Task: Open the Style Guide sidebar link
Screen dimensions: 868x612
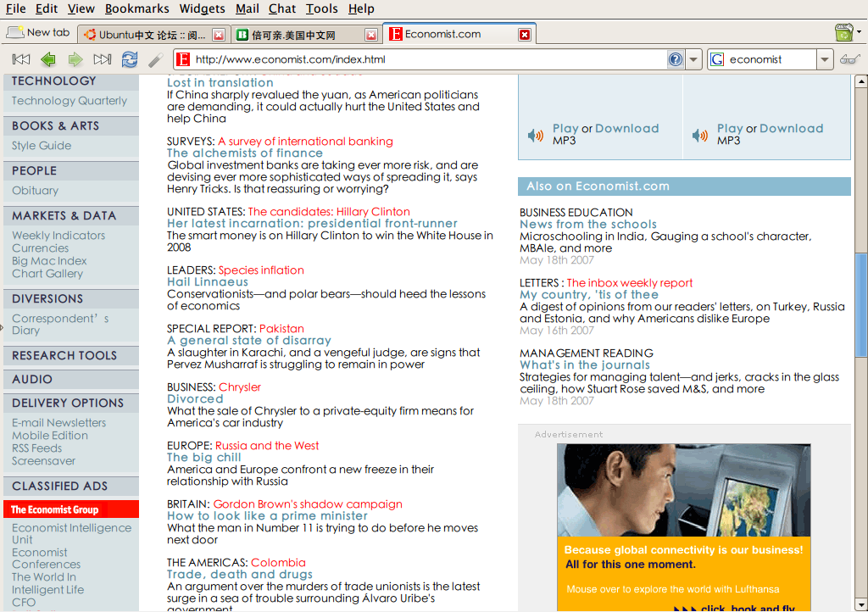Action: (x=42, y=146)
